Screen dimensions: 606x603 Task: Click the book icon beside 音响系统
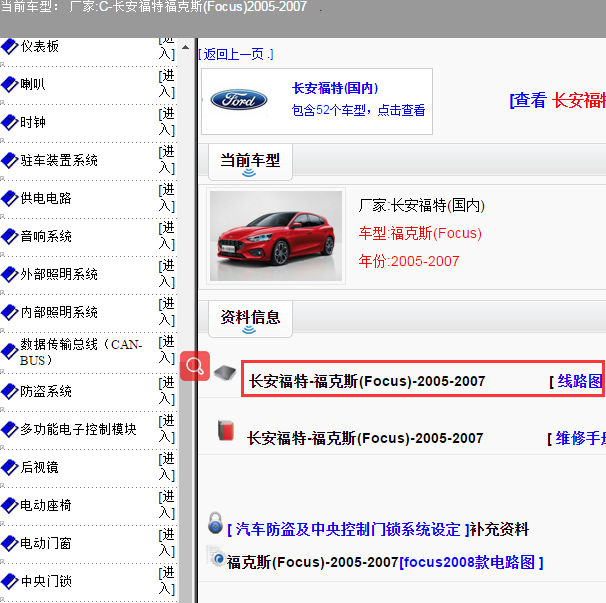click(x=9, y=237)
